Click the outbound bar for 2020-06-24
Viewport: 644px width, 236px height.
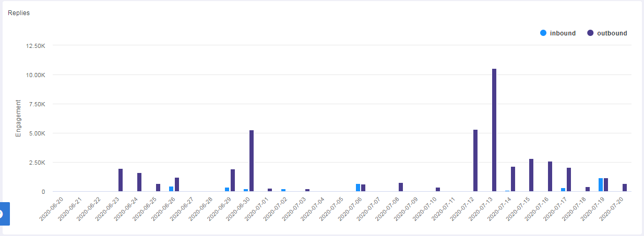coord(139,182)
